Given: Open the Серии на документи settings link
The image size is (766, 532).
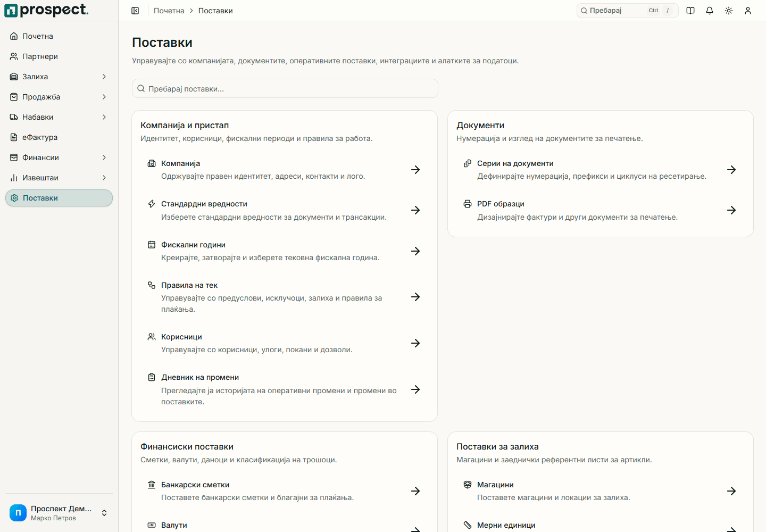Looking at the screenshot, I should point(601,170).
